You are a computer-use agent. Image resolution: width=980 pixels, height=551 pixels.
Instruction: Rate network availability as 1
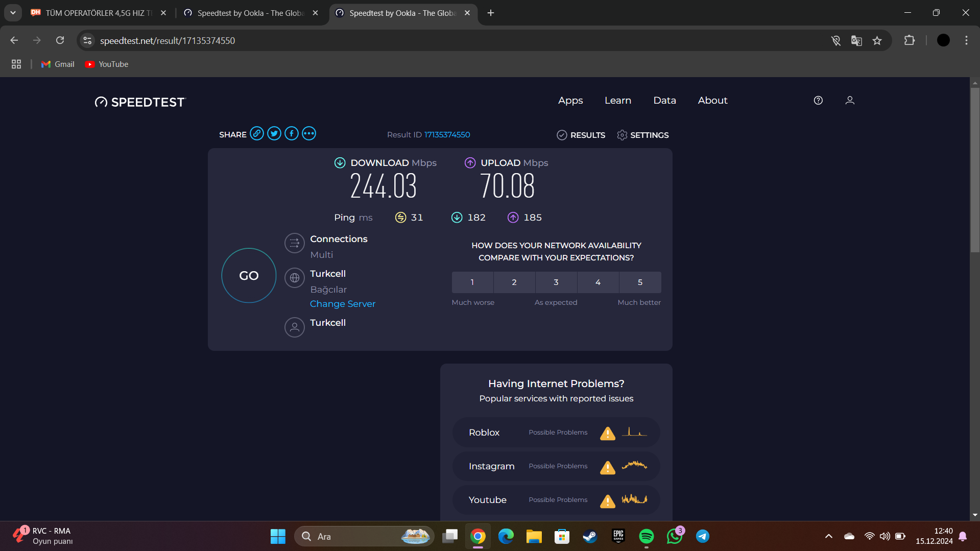[472, 282]
